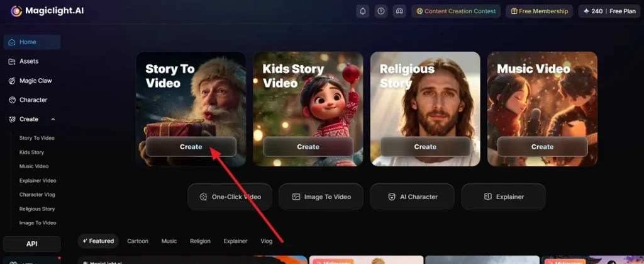The image size is (644, 264).
Task: Click Create on Religious Story card
Action: coord(425,147)
